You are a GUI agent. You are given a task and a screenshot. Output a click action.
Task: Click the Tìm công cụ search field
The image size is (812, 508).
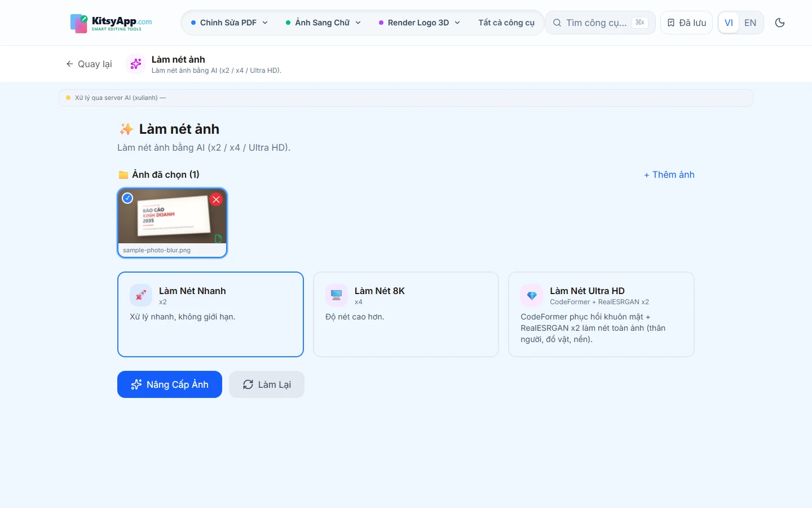[x=600, y=23]
